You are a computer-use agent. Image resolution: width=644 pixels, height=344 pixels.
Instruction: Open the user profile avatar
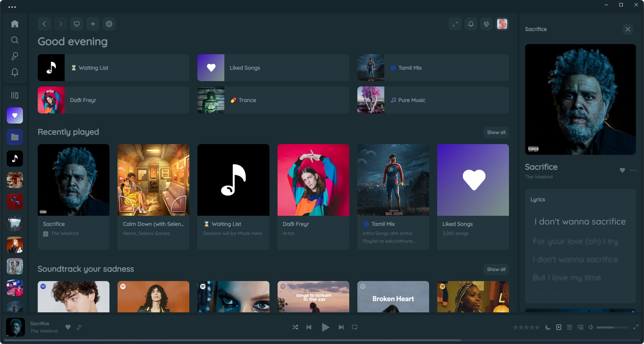pos(502,24)
